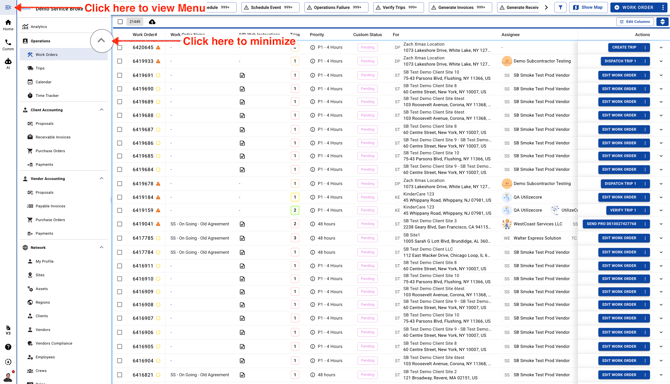Click trip count 3 for work order 6417785

click(294, 238)
